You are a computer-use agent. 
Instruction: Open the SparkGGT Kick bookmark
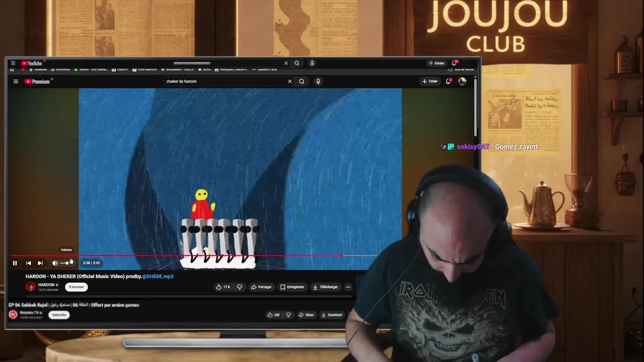tap(265, 69)
